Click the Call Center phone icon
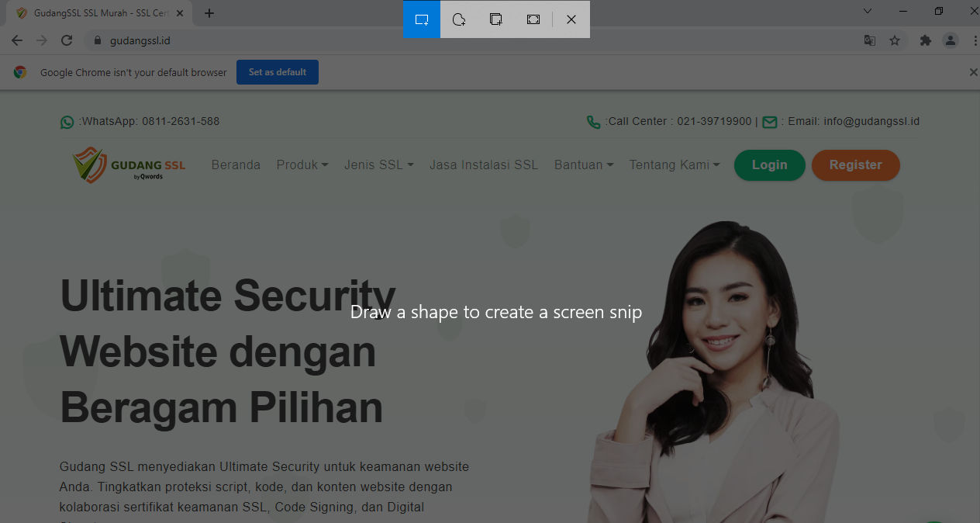The height and width of the screenshot is (523, 980). (x=593, y=122)
